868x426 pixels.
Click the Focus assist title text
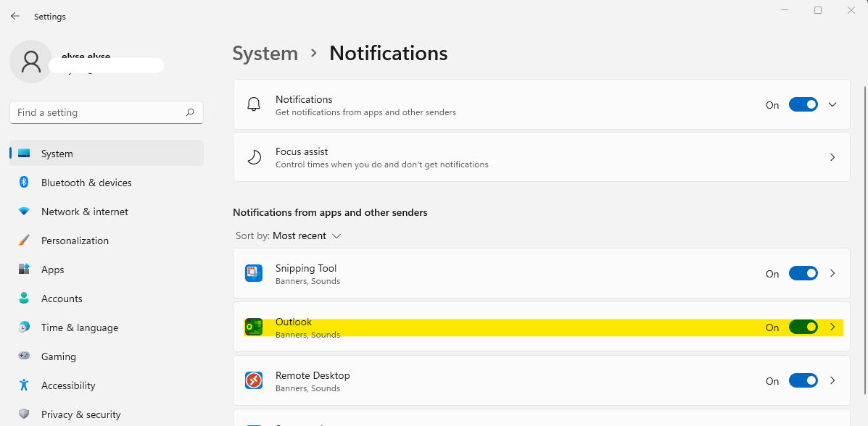302,151
